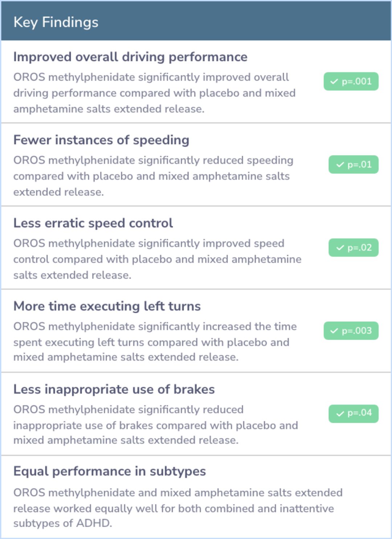Click the checkmark icon in p=.01 badge
The image size is (392, 539).
pyautogui.click(x=340, y=165)
